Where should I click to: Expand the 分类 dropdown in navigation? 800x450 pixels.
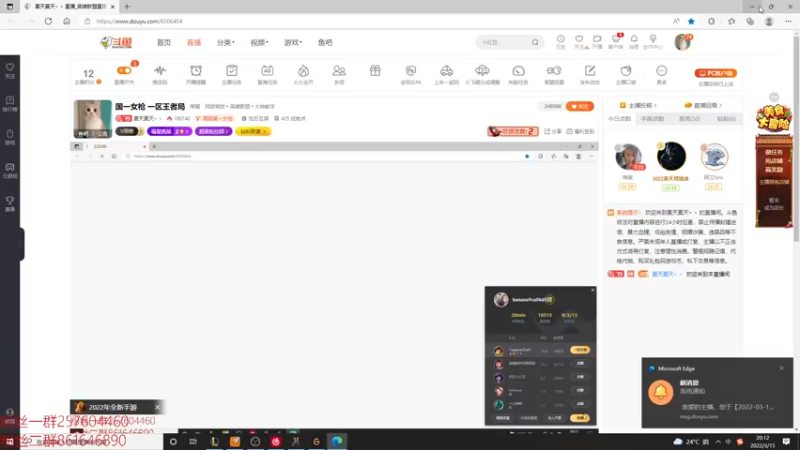pyautogui.click(x=226, y=42)
